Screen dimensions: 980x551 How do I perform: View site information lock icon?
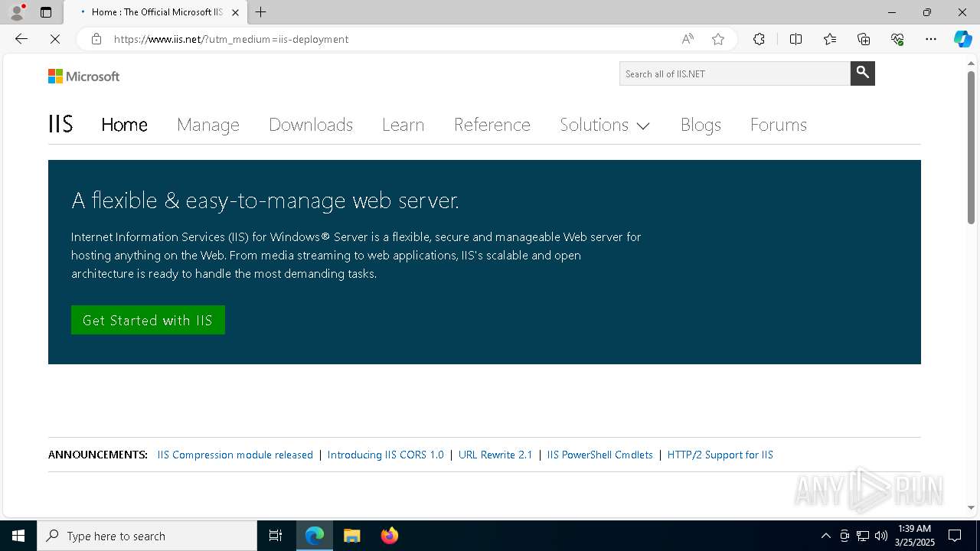96,39
